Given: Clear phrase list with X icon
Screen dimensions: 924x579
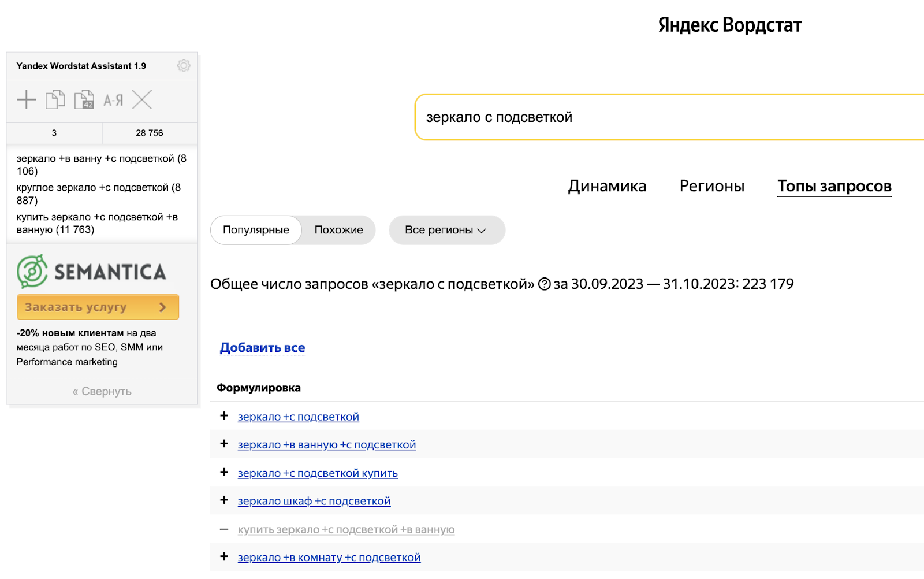Looking at the screenshot, I should pos(142,100).
